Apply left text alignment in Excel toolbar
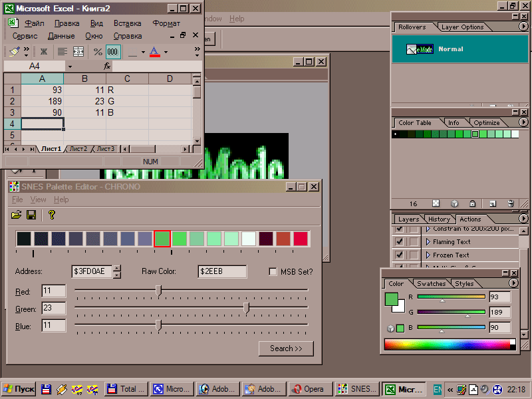Image resolution: width=532 pixels, height=399 pixels. (x=62, y=52)
